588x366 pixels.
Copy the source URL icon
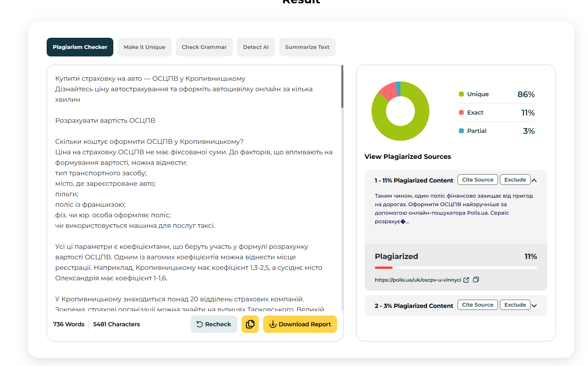(476, 280)
